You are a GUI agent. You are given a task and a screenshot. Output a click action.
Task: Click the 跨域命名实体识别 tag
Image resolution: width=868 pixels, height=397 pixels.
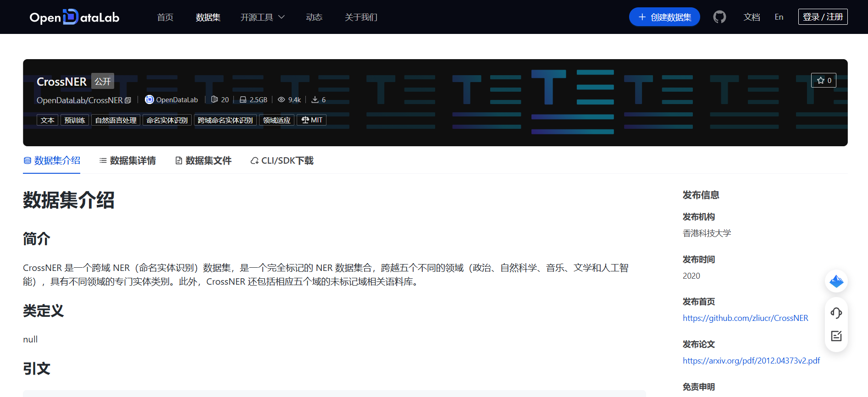[225, 120]
